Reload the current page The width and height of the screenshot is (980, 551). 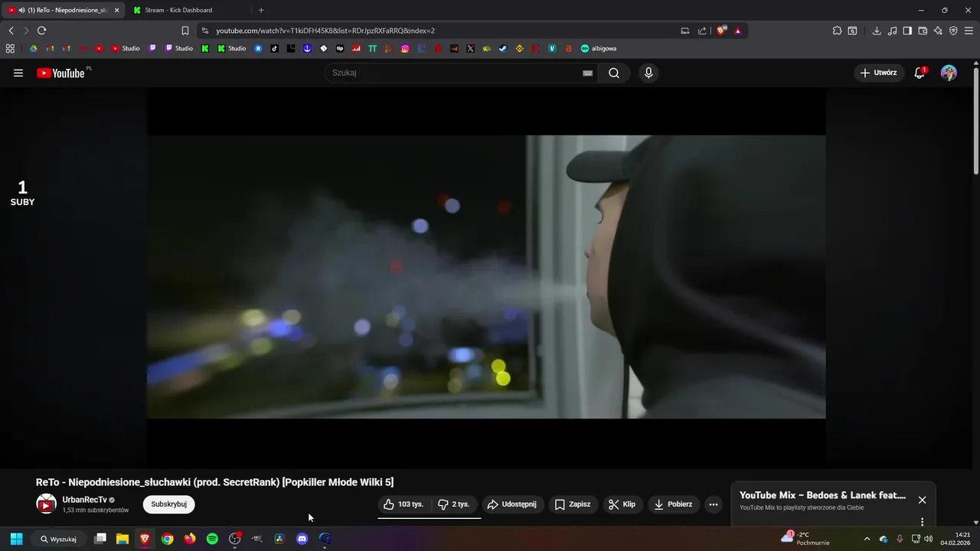[41, 31]
